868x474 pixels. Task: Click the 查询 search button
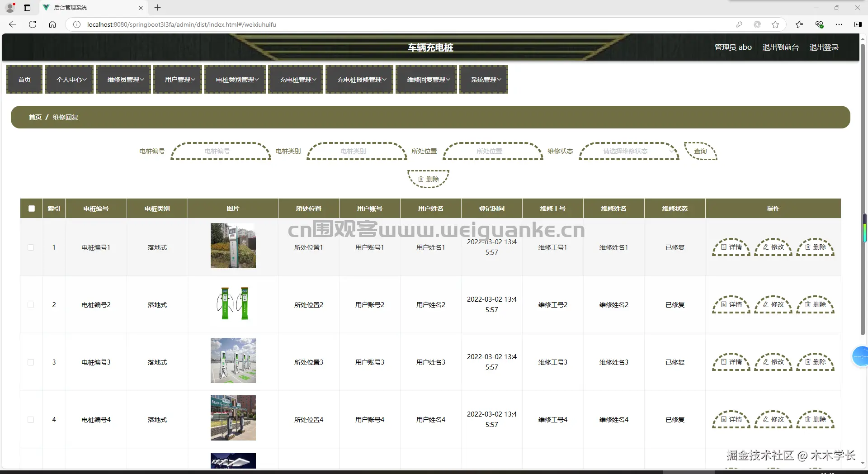click(x=701, y=151)
